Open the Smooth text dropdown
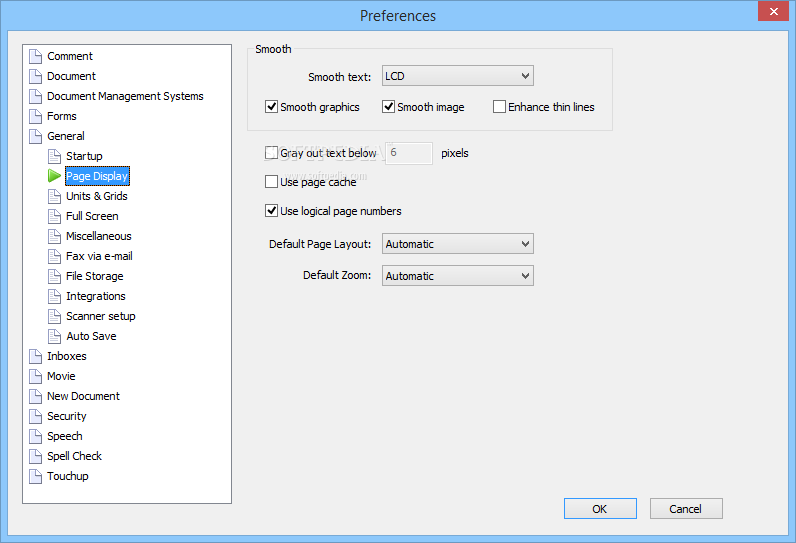The height and width of the screenshot is (543, 796). (457, 76)
